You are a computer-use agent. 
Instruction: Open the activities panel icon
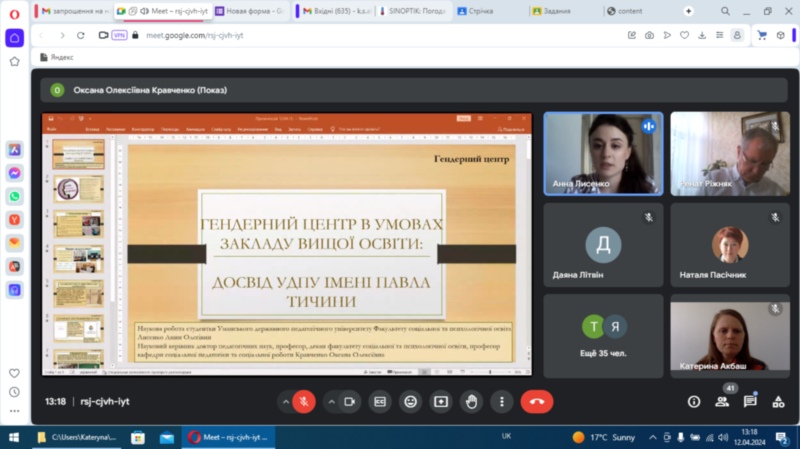tap(778, 401)
